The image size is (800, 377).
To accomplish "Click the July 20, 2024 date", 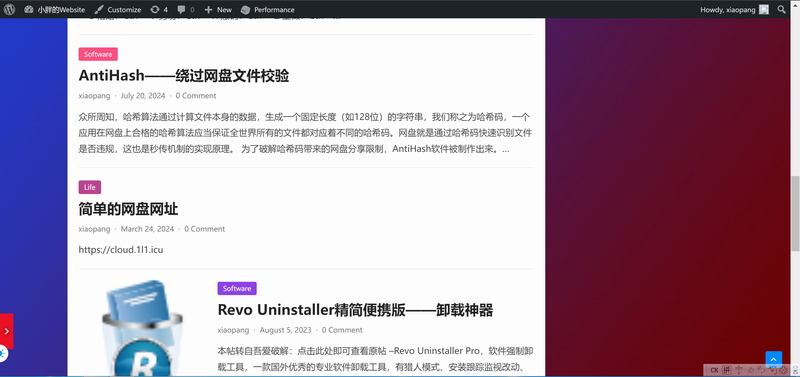I will [x=143, y=95].
